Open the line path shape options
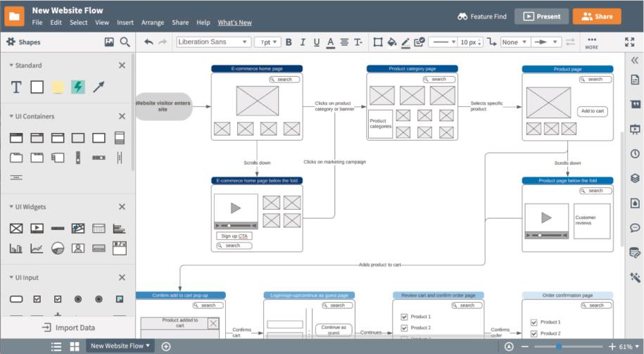The width and height of the screenshot is (644, 354). click(492, 42)
